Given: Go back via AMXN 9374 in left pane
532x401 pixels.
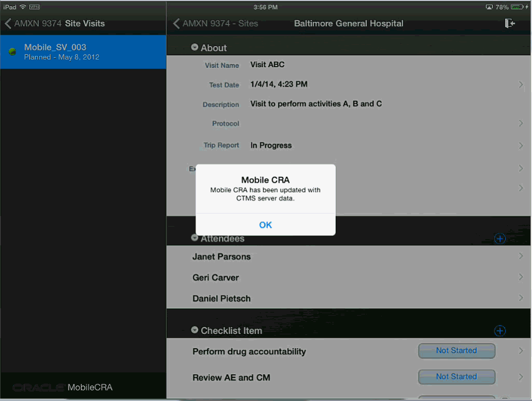Looking at the screenshot, I should (x=33, y=24).
